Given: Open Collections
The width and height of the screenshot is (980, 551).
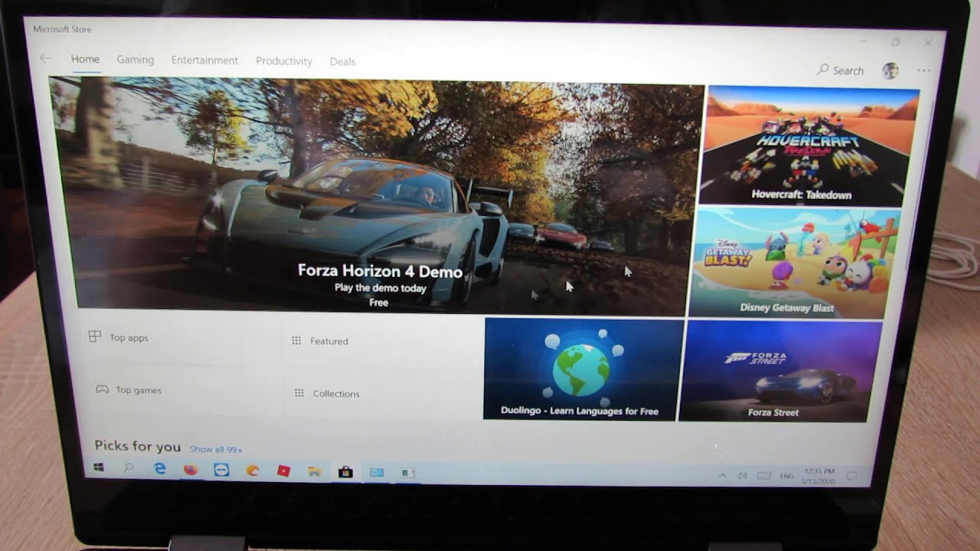Looking at the screenshot, I should pyautogui.click(x=326, y=393).
